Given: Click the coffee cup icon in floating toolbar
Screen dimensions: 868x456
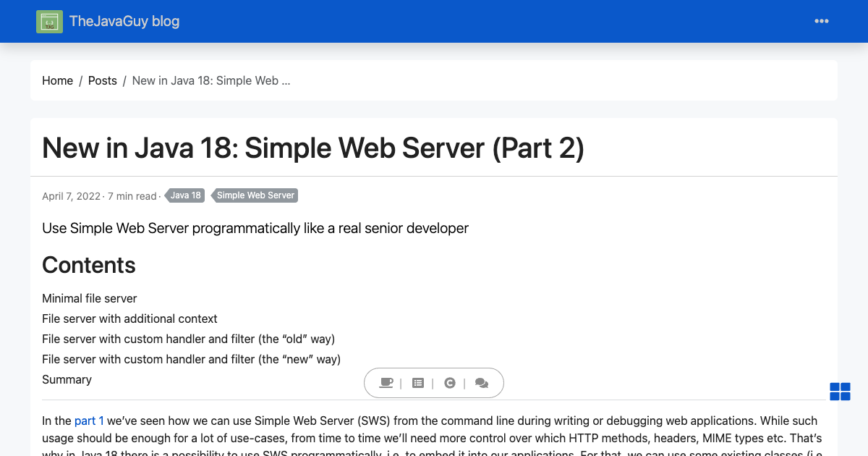Looking at the screenshot, I should [386, 383].
